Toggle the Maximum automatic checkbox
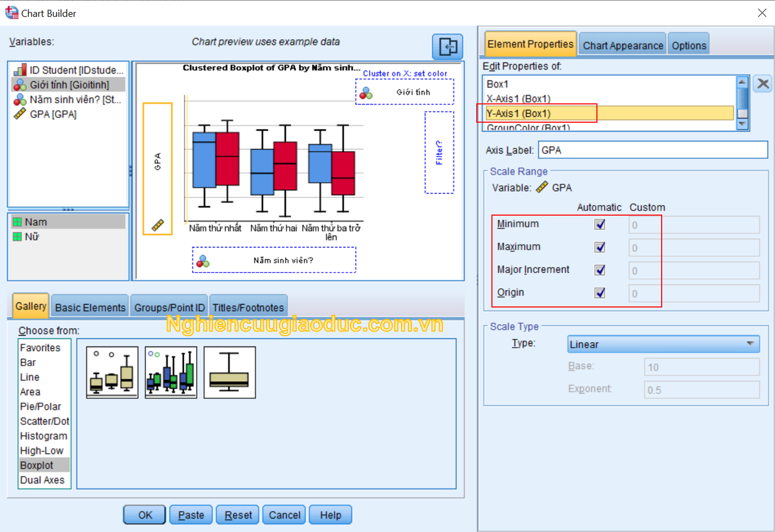The width and height of the screenshot is (775, 532). click(x=600, y=247)
